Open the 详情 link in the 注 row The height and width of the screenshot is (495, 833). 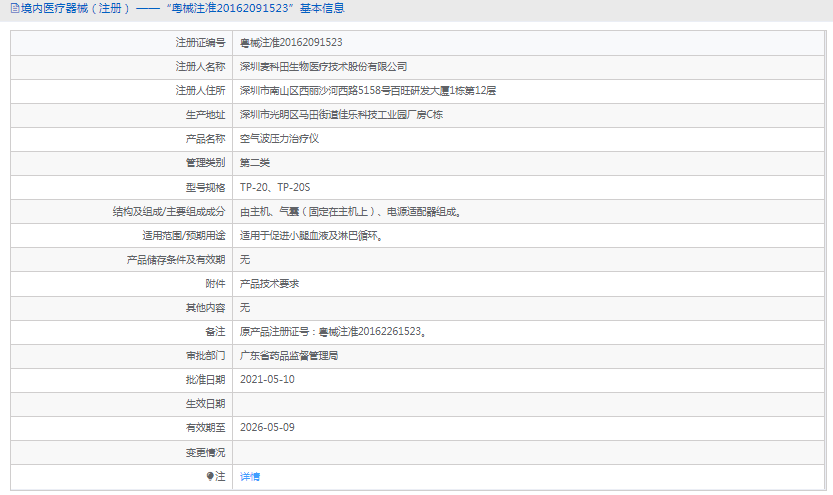[250, 476]
